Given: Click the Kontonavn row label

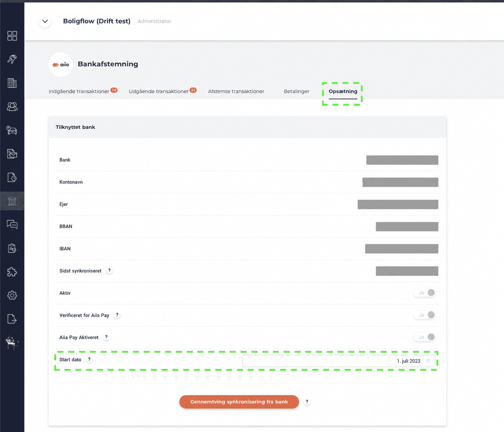Looking at the screenshot, I should [x=71, y=182].
